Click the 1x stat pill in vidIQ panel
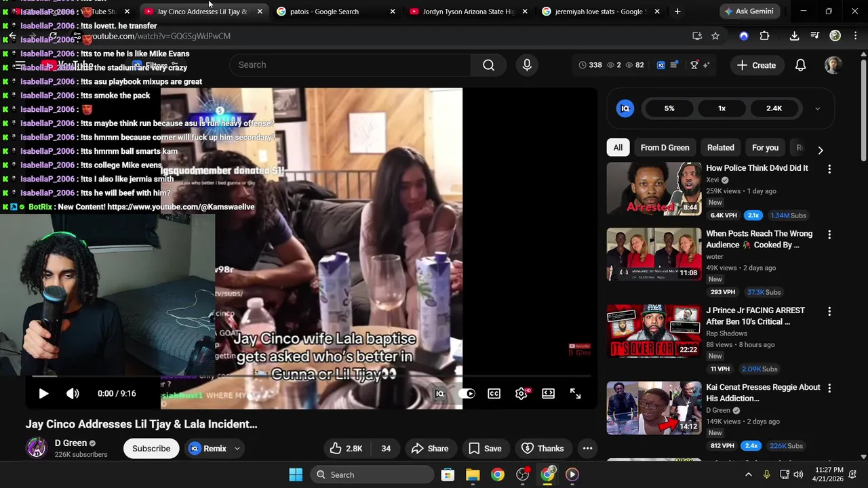This screenshot has height=488, width=868. click(x=722, y=108)
